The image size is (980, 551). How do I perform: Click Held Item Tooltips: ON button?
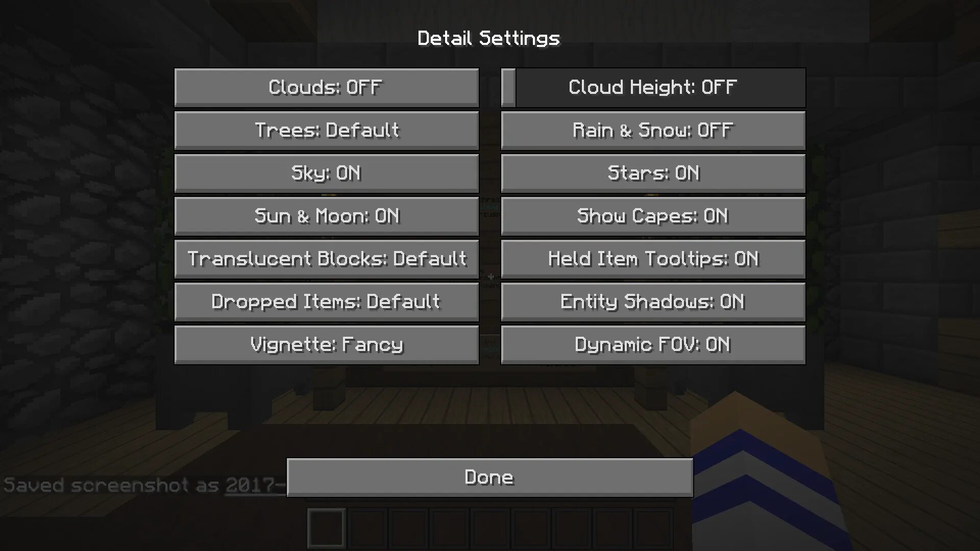click(x=652, y=258)
